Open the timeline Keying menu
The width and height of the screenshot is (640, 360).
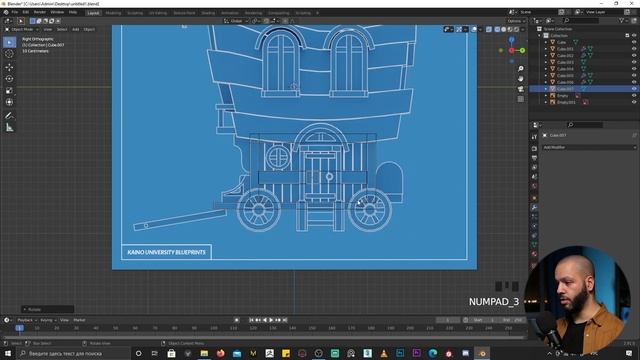coord(48,320)
